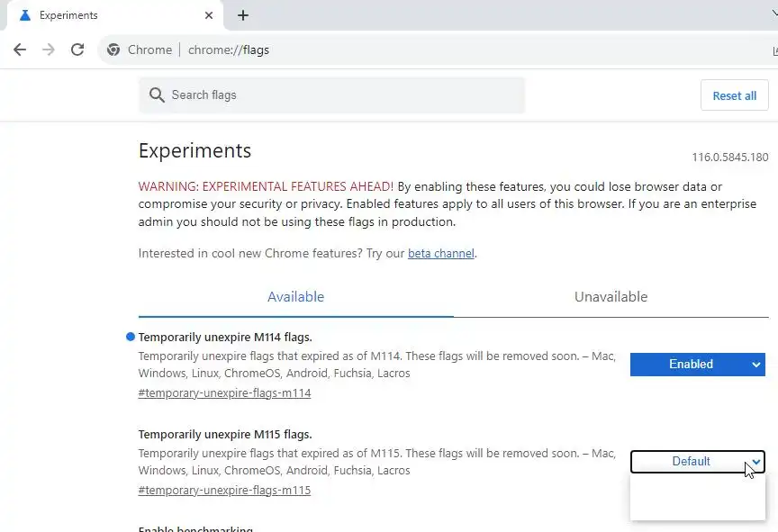Viewport: 778px width, 532px height.
Task: Click the Experiments page heading
Action: click(x=194, y=150)
